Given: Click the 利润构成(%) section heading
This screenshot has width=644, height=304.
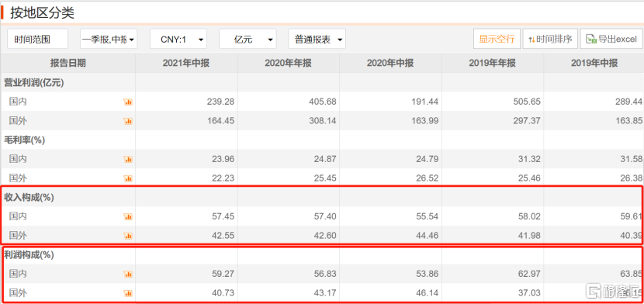Looking at the screenshot, I should [29, 255].
